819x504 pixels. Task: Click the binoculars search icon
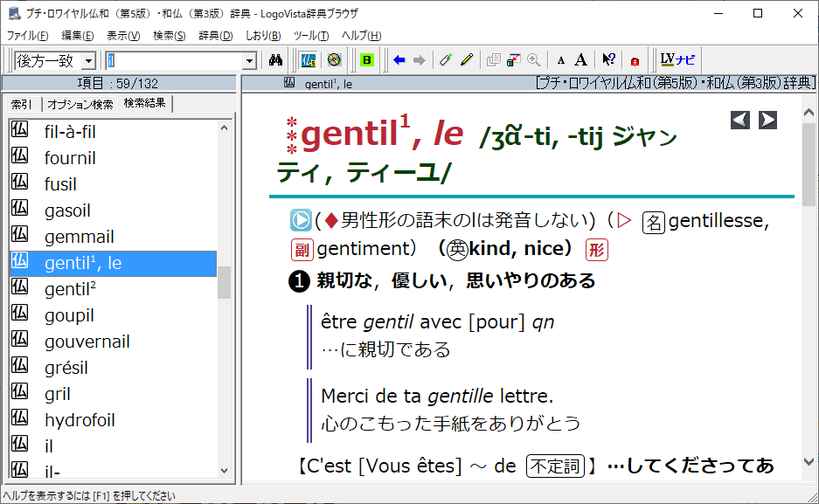(275, 60)
